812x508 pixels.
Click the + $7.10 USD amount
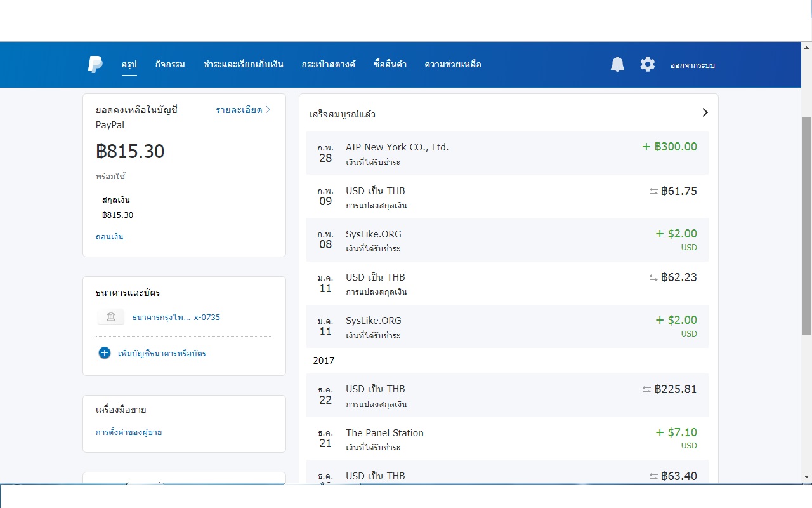pyautogui.click(x=676, y=438)
